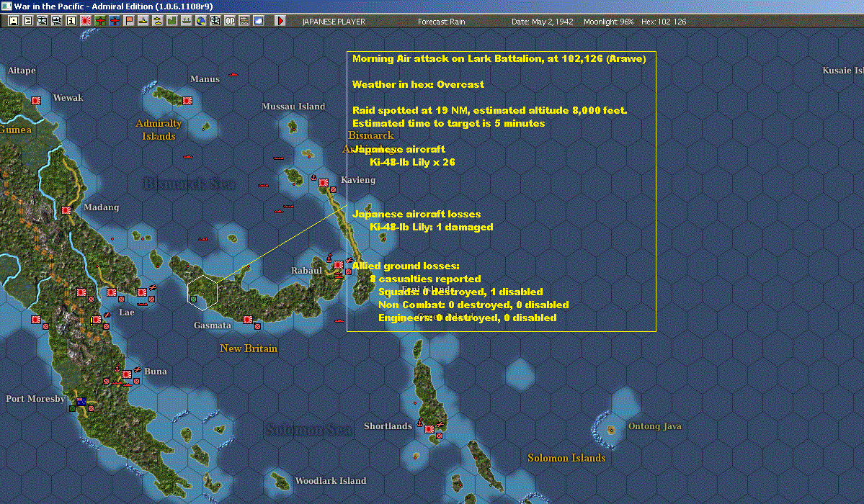Click the crosshair target toolbar icon

215,21
